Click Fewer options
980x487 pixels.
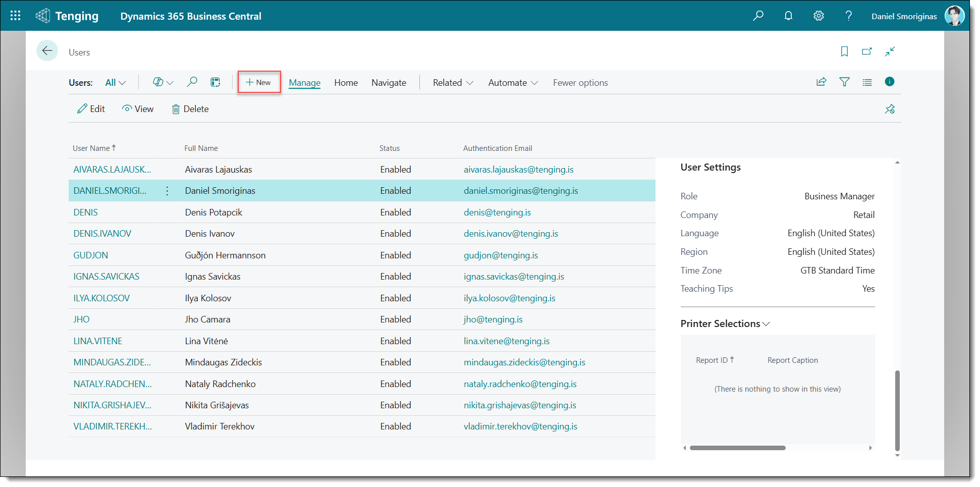[580, 83]
